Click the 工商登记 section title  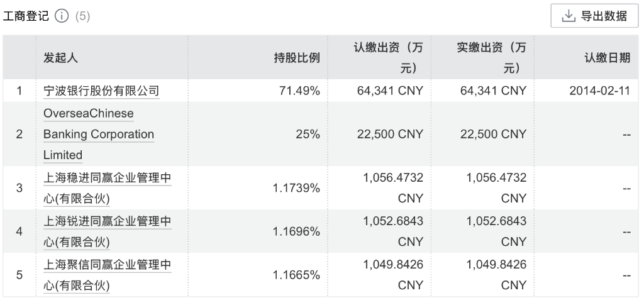click(x=26, y=16)
